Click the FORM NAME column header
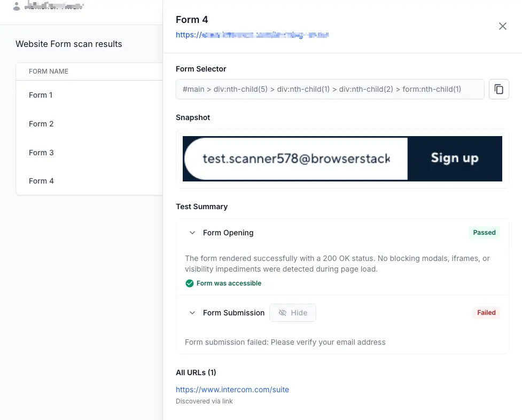The height and width of the screenshot is (420, 522). click(48, 71)
